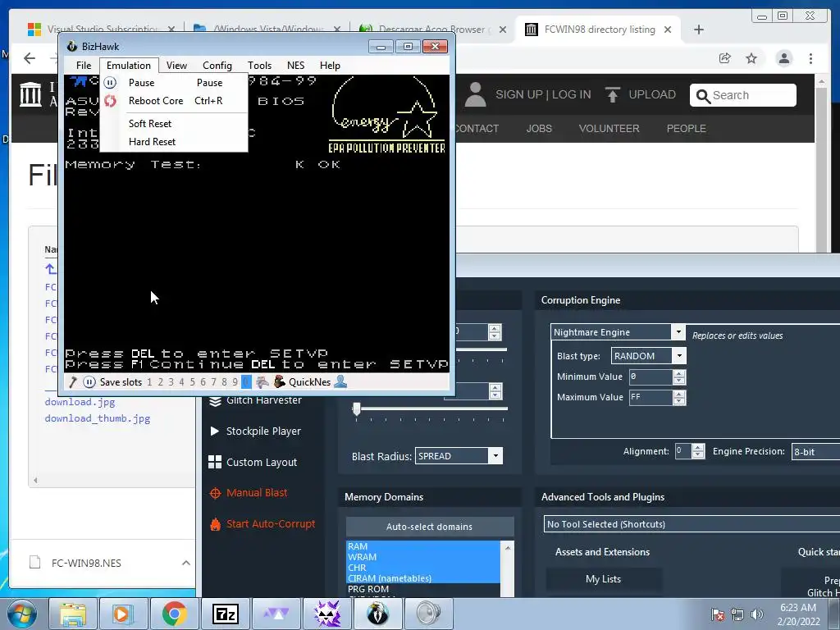Open Stockpile Player in the sidebar
Viewport: 840px width, 630px height.
pos(255,431)
